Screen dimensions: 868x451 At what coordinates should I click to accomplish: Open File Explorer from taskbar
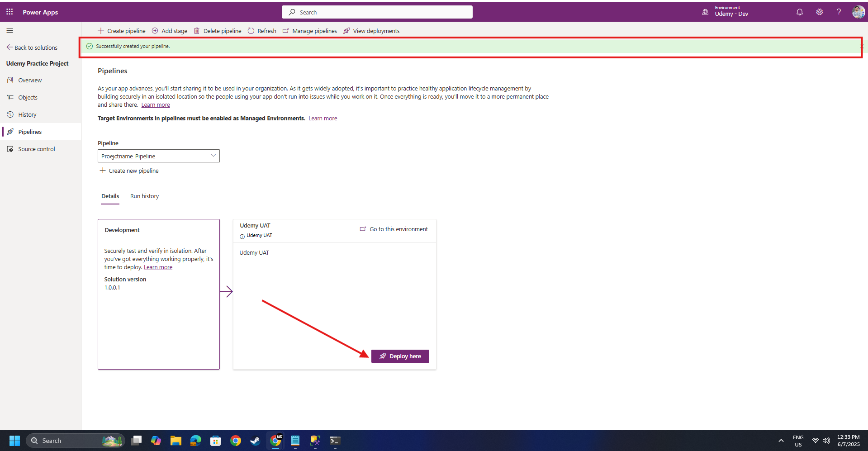tap(176, 441)
